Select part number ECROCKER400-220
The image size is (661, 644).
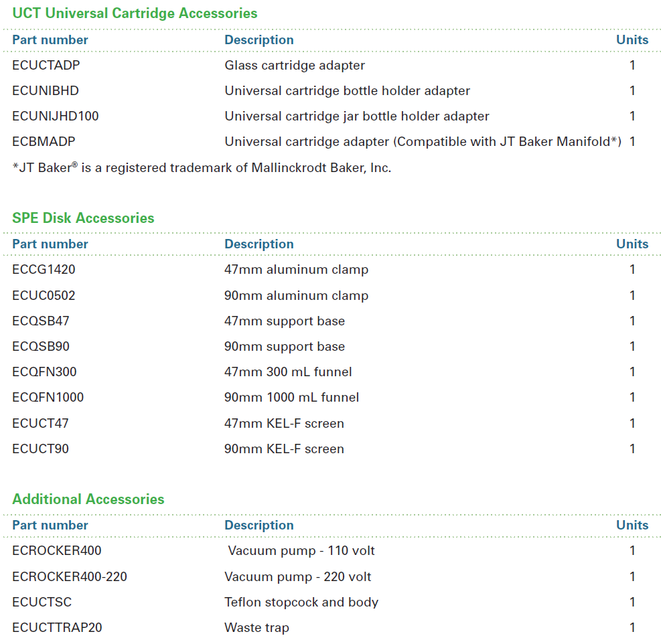(70, 577)
